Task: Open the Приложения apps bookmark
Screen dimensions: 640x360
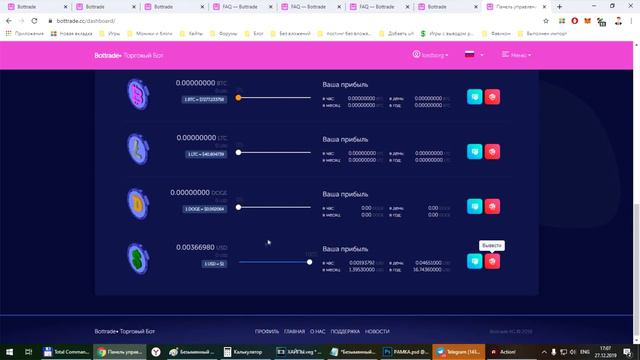Action: pyautogui.click(x=24, y=33)
